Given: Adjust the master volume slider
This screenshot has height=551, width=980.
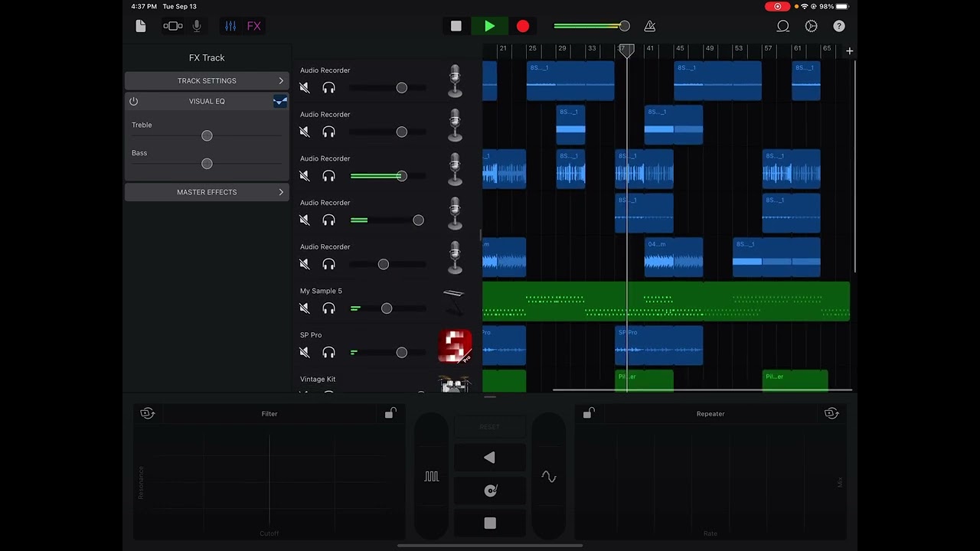Looking at the screenshot, I should point(592,26).
